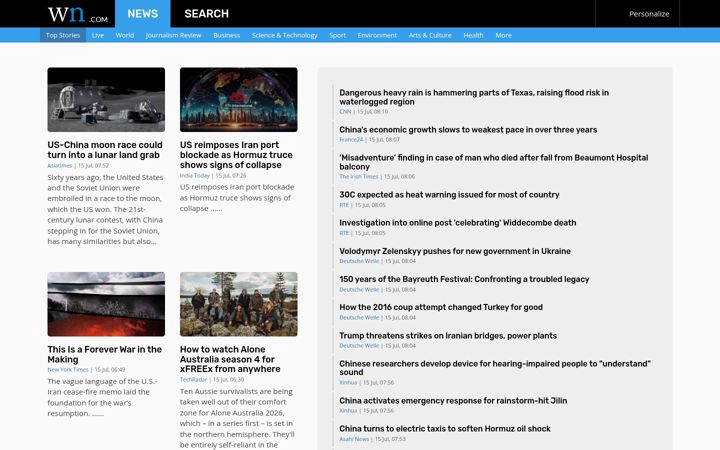Image resolution: width=720 pixels, height=450 pixels.
Task: Click Deutsche Welle source under Zelenskyy story
Action: 359,261
